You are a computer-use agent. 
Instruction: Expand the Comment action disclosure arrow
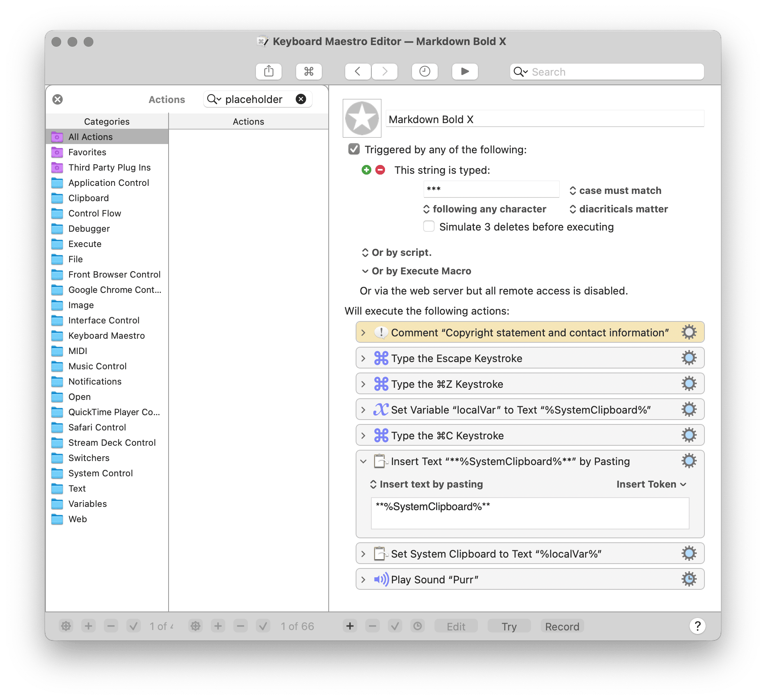tap(363, 333)
